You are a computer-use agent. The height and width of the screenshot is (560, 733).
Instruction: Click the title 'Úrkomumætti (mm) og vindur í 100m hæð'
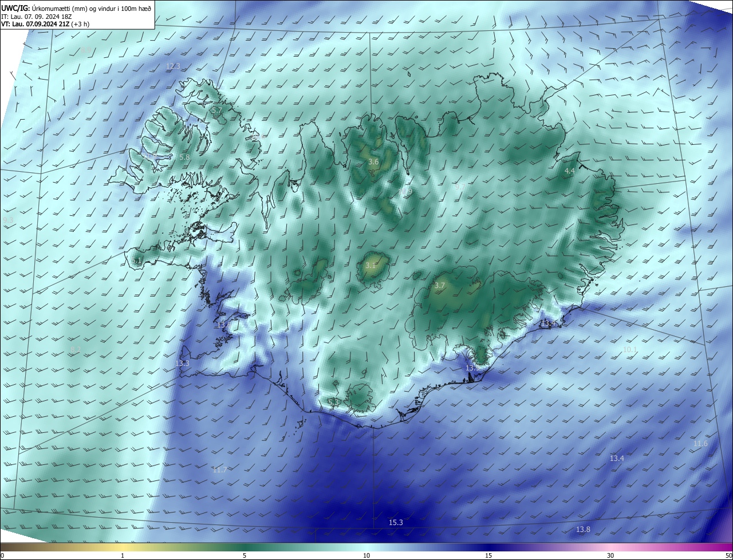pos(90,7)
